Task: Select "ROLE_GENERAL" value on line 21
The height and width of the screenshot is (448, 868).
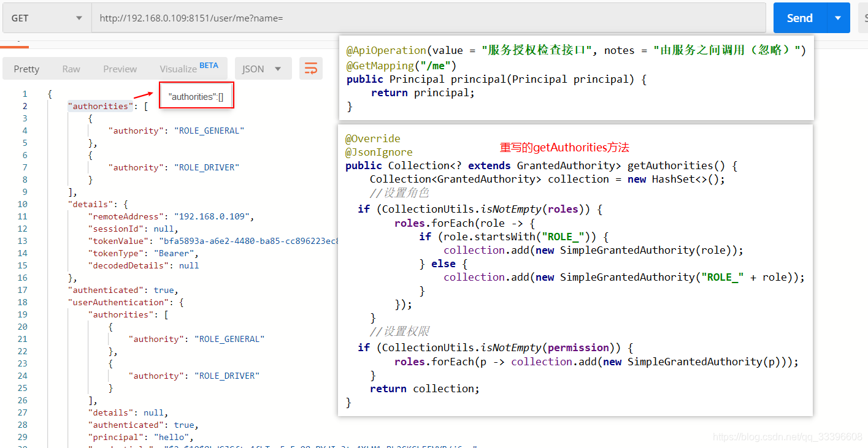Action: click(229, 339)
